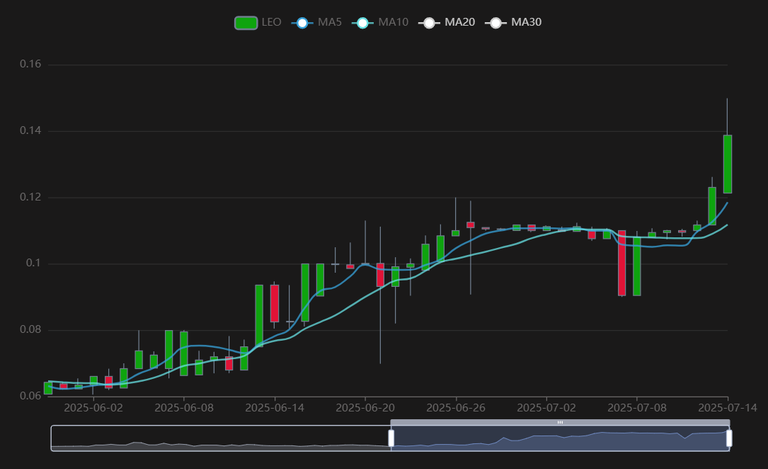Click the 0.16 y-axis value
768x469 pixels.
[30, 64]
